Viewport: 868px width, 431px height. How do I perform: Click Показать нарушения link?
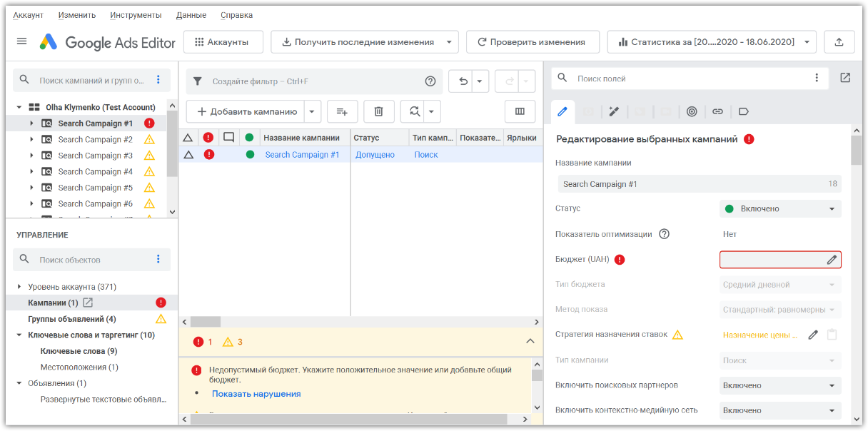pos(256,394)
